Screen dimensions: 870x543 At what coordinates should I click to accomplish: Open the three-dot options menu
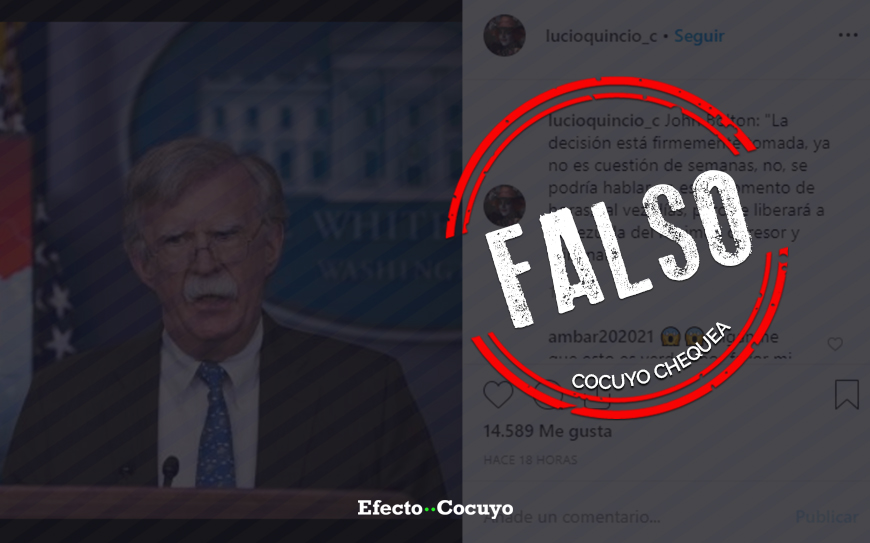pos(848,35)
